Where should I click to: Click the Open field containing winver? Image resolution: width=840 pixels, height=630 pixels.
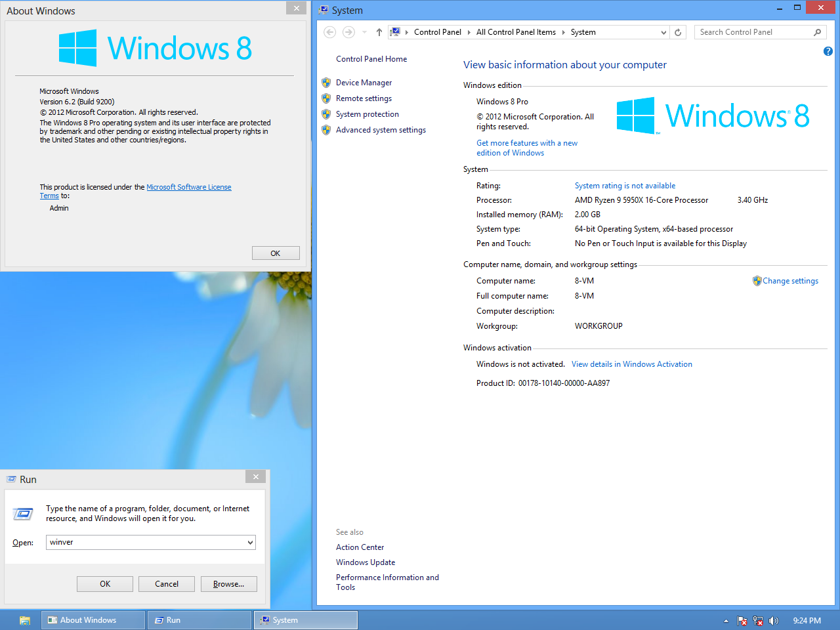146,542
